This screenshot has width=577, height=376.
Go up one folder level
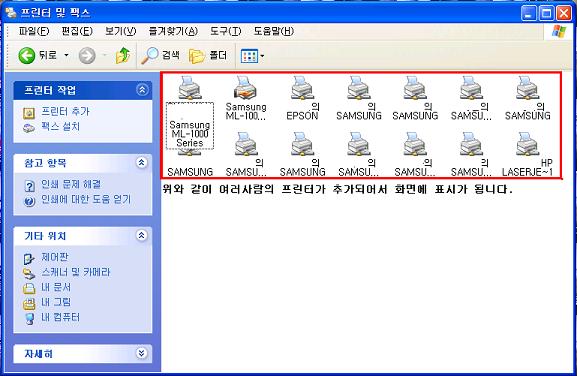[x=123, y=56]
